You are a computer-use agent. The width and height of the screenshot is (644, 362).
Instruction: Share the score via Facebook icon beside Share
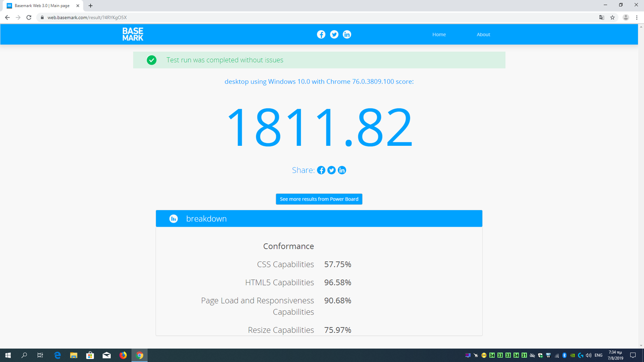tap(321, 170)
